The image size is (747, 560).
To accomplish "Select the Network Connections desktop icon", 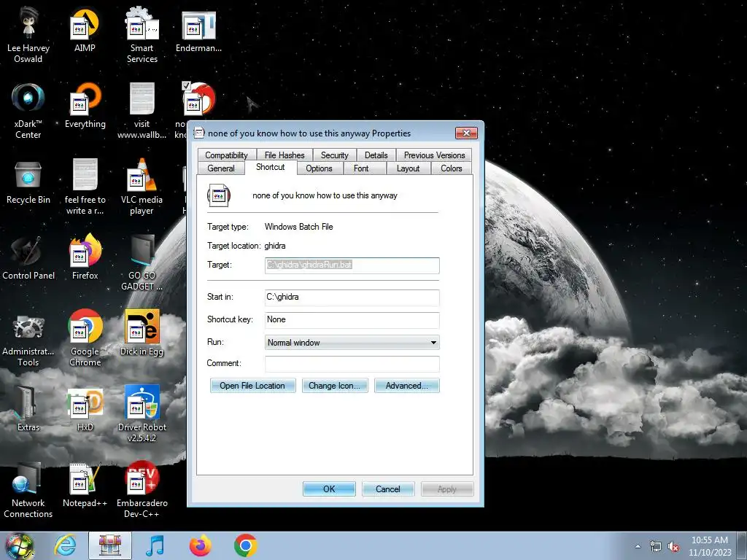I will (28, 489).
